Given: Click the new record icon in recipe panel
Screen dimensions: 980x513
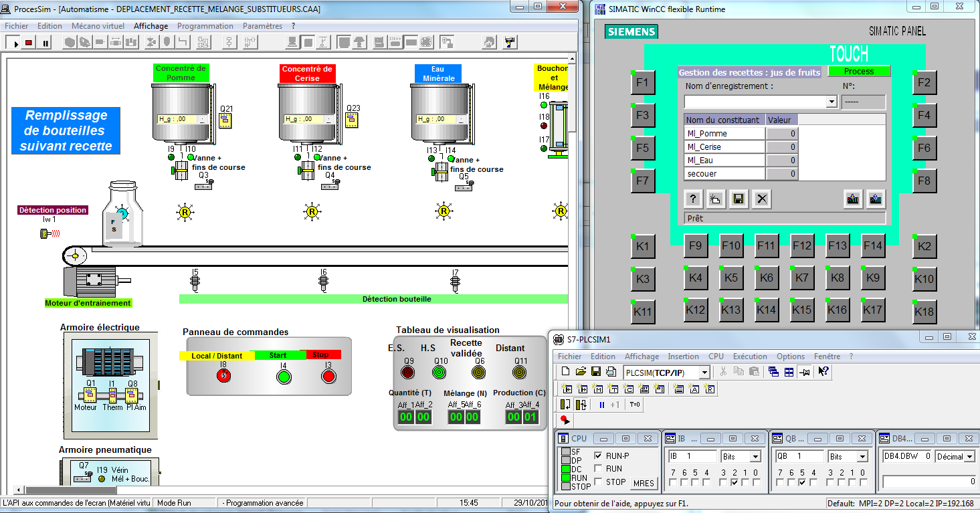Looking at the screenshot, I should click(x=716, y=199).
